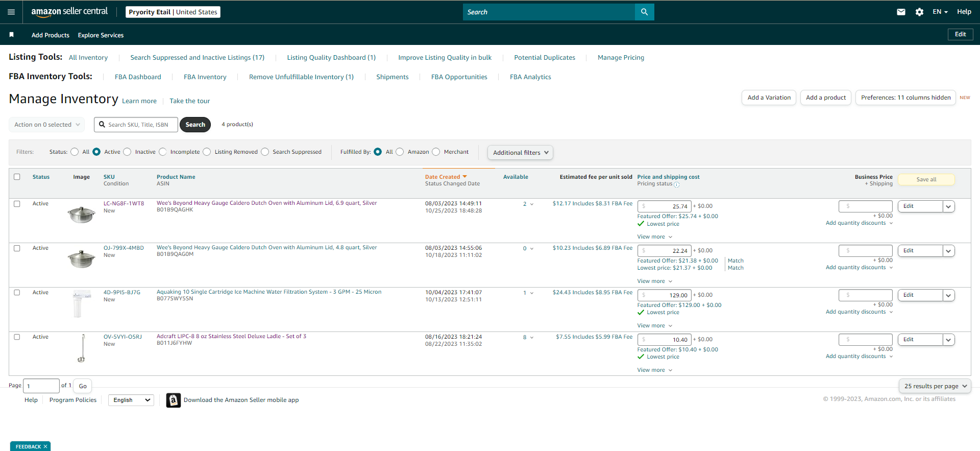Open the FBA Dashboard tool
This screenshot has width=980, height=451.
click(x=138, y=77)
